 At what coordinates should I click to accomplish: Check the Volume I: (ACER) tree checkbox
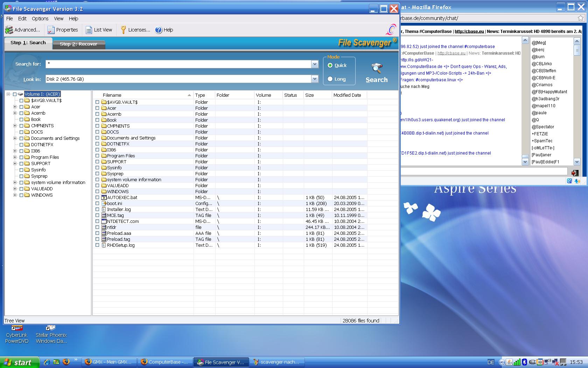(x=15, y=94)
